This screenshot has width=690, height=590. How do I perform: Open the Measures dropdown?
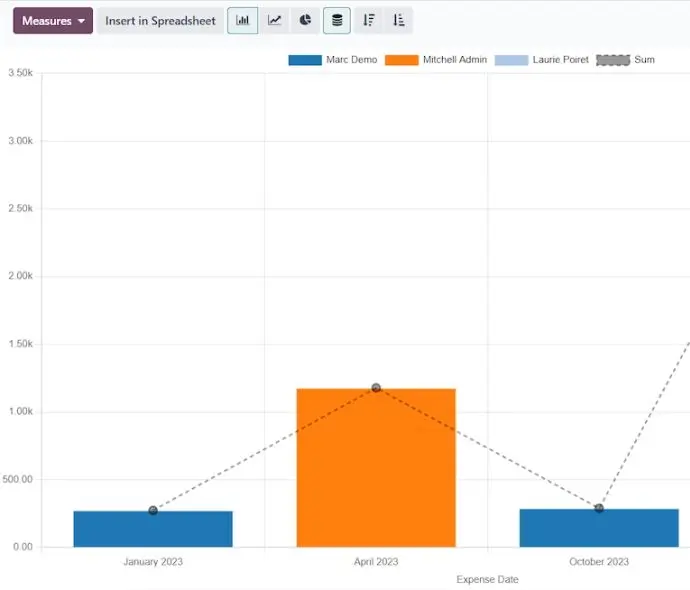click(53, 21)
